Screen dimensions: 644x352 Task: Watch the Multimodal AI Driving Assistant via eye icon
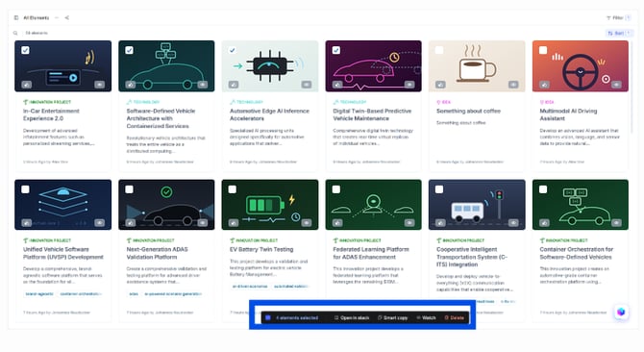click(616, 85)
